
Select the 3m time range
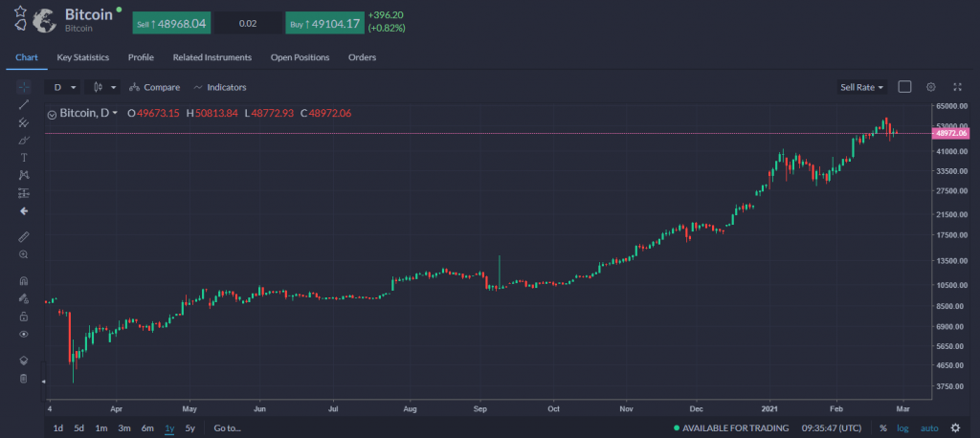[x=124, y=428]
